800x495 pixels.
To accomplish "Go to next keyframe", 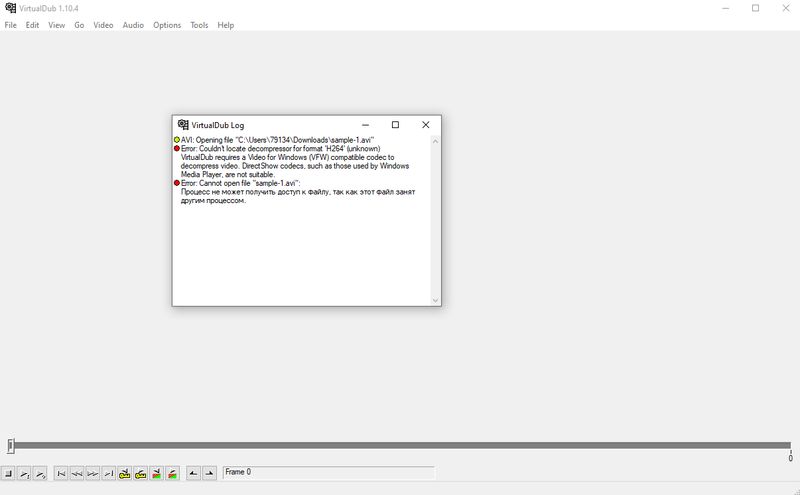I will (141, 473).
